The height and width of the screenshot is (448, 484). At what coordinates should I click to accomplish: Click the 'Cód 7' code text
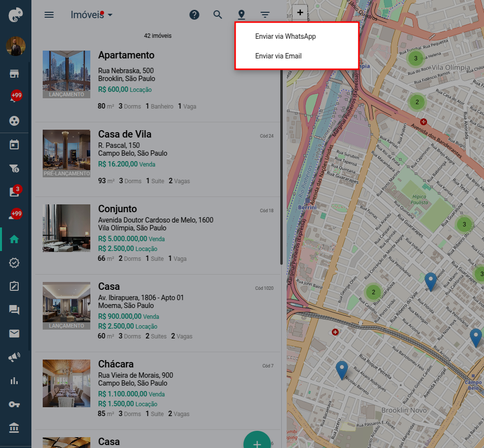[x=268, y=366]
